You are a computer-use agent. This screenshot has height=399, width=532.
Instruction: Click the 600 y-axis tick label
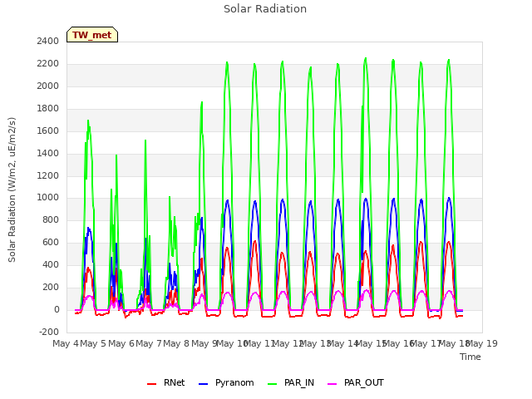pyautogui.click(x=51, y=242)
